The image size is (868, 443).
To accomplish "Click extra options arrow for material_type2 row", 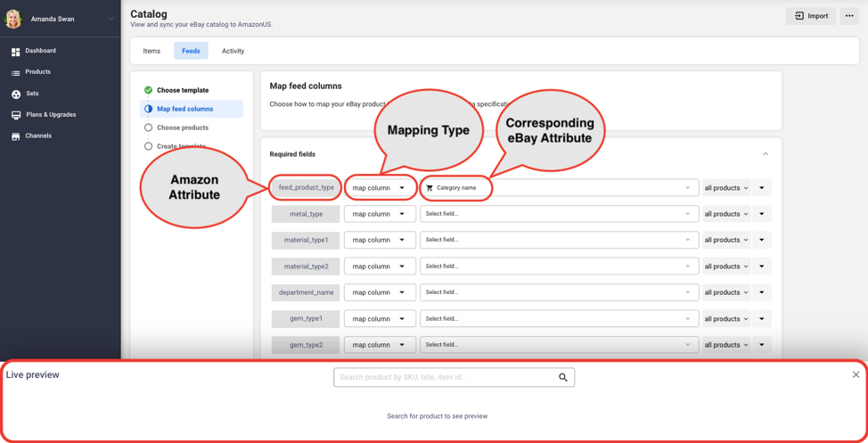I will [x=762, y=267].
